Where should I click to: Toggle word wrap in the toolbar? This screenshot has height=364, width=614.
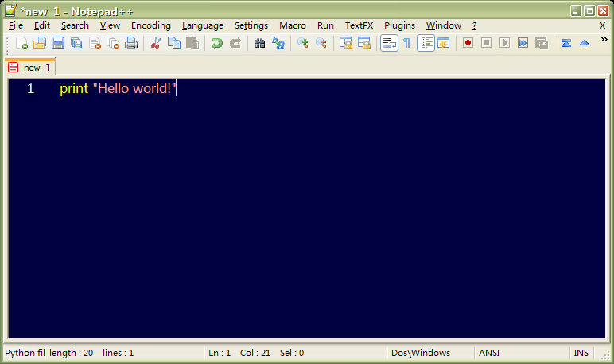pyautogui.click(x=389, y=43)
